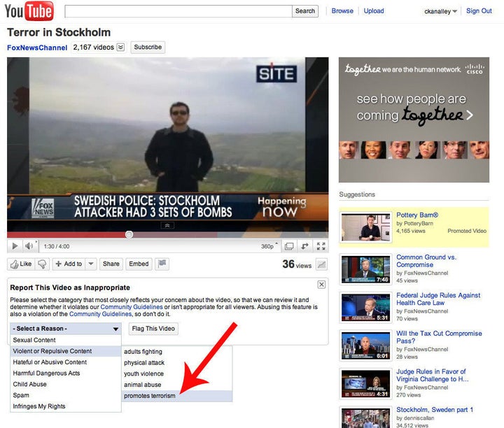Open the 6:01 Tax Cut video thumbnail

tap(366, 345)
